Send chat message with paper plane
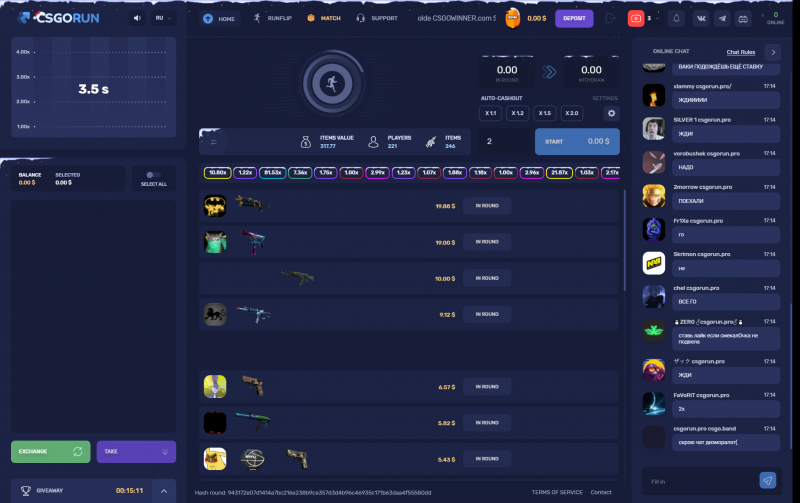The image size is (800, 503). pos(767,480)
